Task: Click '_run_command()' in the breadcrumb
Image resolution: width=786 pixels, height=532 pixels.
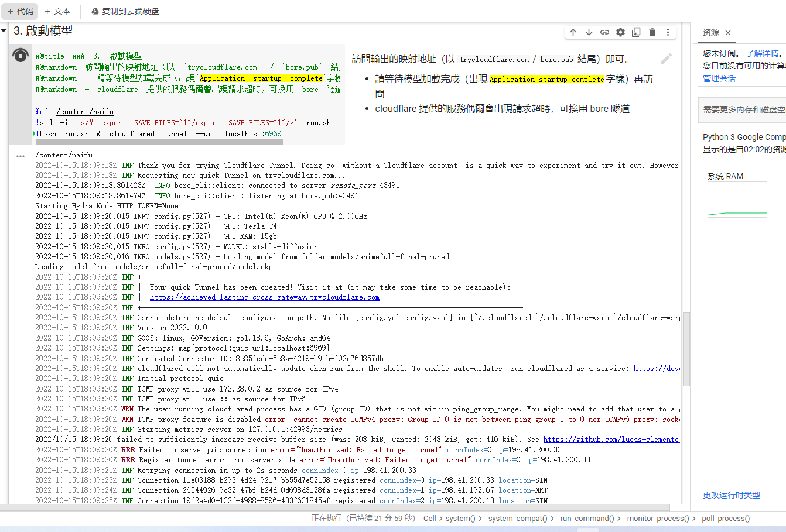Action: 586,519
